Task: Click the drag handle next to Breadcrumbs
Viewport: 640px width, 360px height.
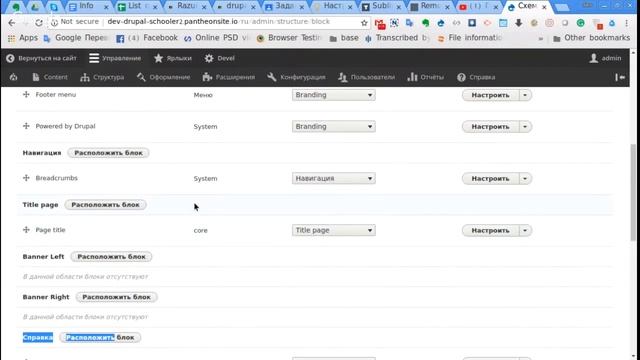Action: 26,178
